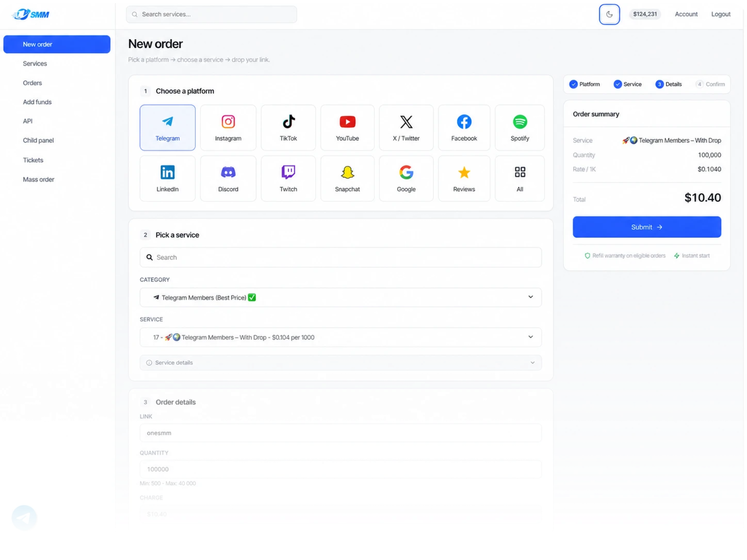Select the Telegram platform card
Screen dimensions: 747x560
[168, 127]
